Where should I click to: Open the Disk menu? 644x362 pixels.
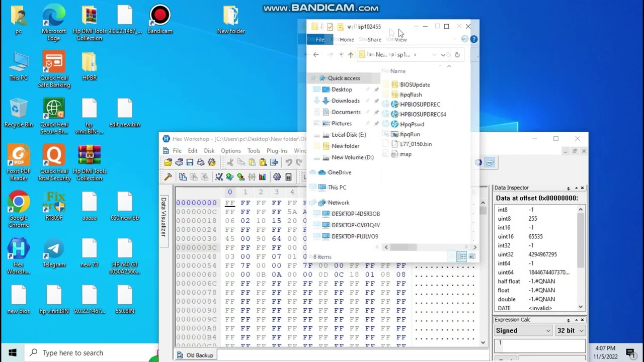click(x=209, y=151)
